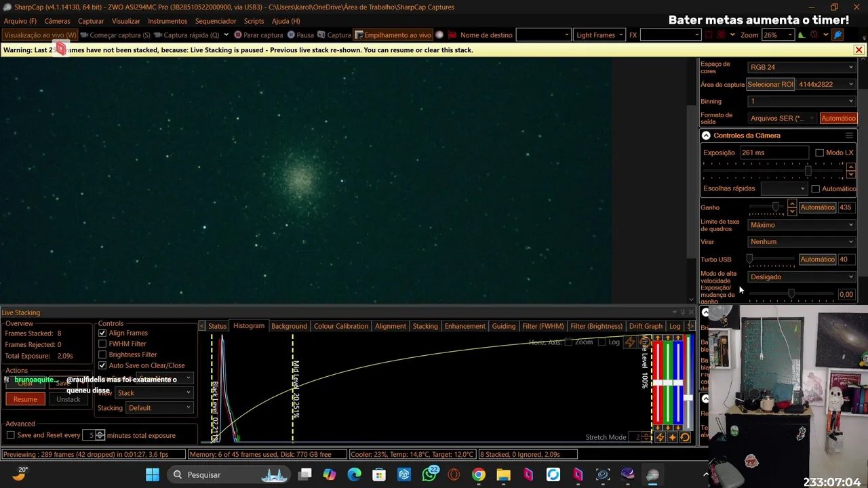
Task: Open Microsoft Store from taskbar
Action: (379, 474)
